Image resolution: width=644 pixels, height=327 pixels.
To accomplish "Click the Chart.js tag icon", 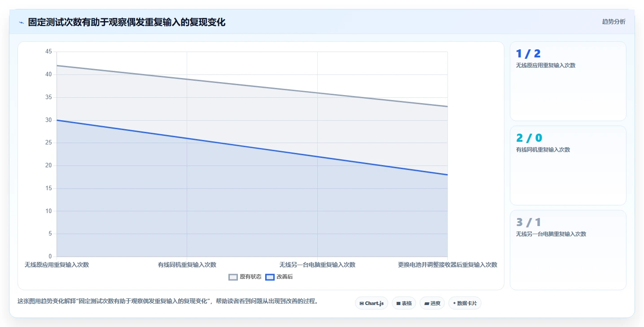I will [362, 304].
